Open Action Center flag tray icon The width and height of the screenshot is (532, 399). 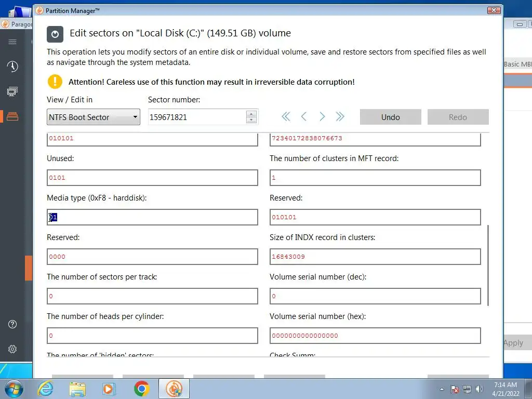click(455, 389)
